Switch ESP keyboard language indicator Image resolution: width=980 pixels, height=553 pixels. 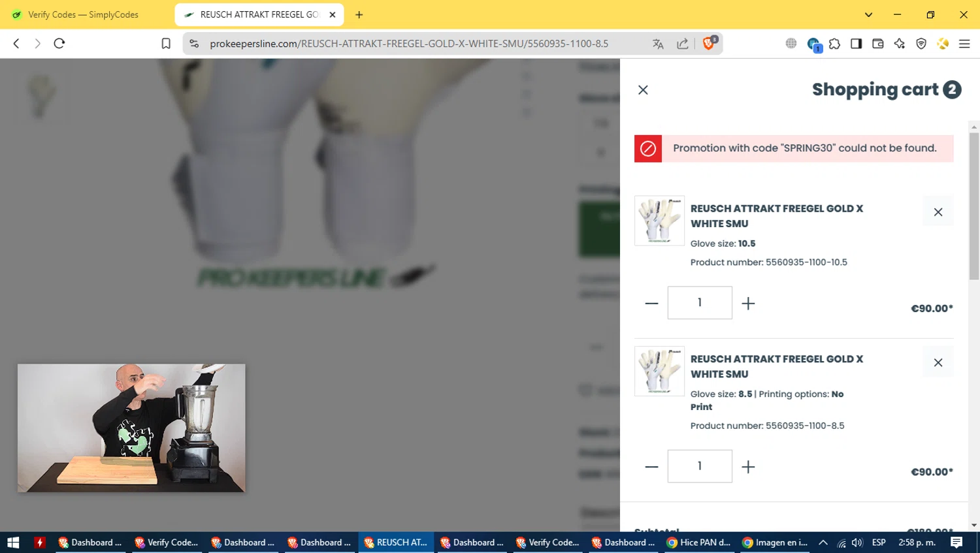(879, 543)
